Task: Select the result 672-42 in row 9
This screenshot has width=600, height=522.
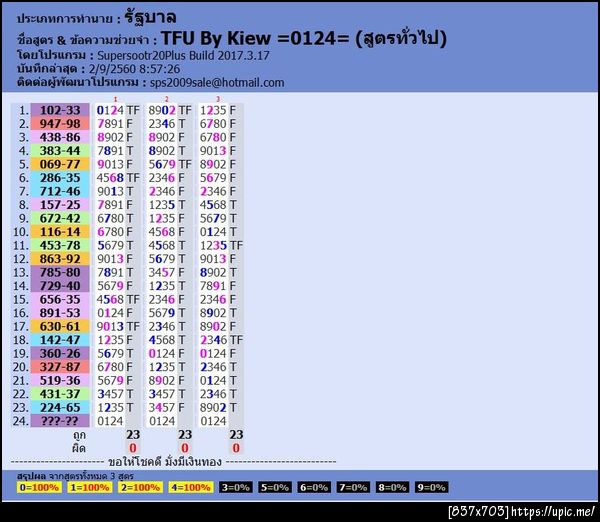Action: (x=60, y=218)
